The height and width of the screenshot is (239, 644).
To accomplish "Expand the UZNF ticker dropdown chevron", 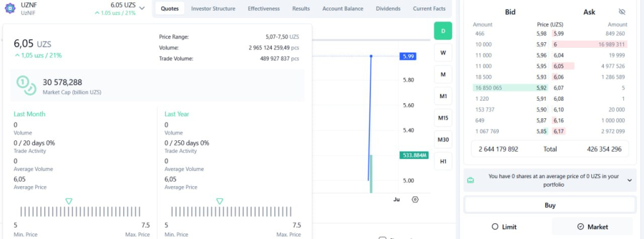I will (x=142, y=8).
